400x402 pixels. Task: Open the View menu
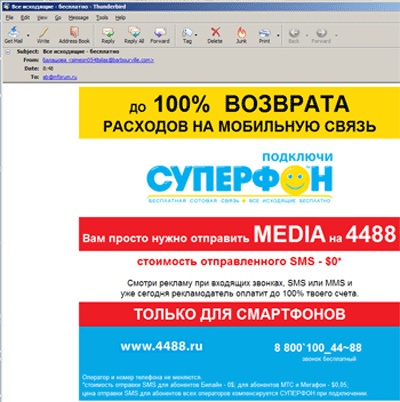42,18
